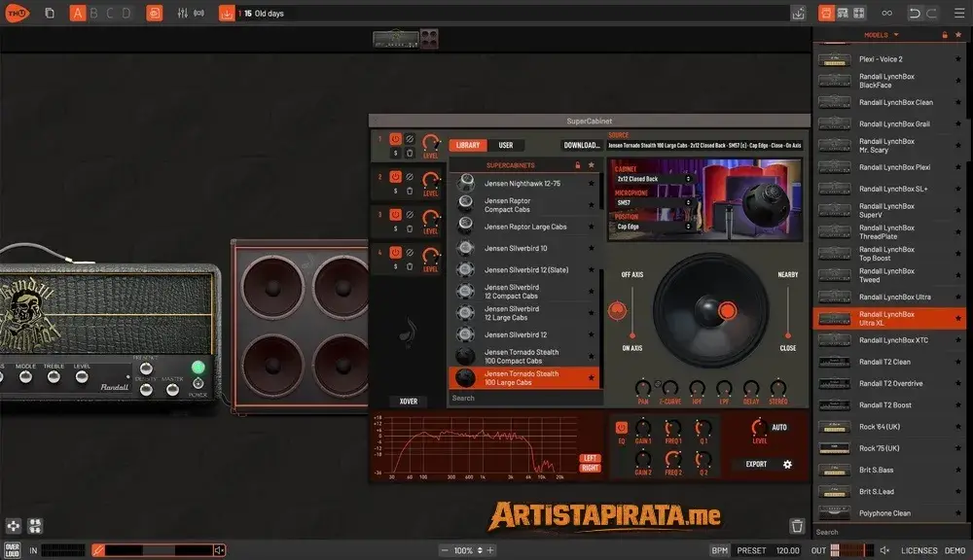Open the global presets download icon
973x560 pixels.
coord(229,11)
